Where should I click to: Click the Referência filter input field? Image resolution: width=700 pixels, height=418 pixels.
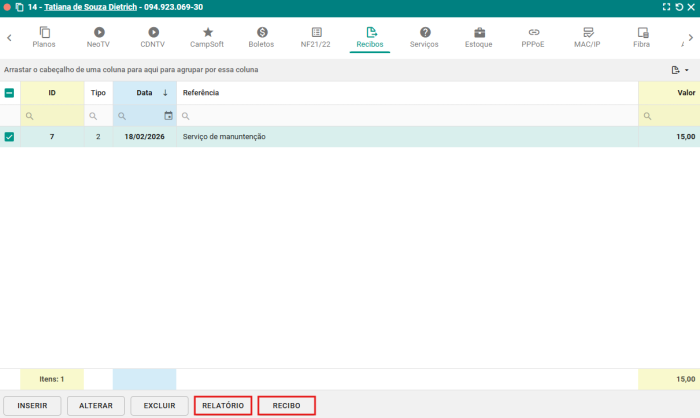(410, 116)
